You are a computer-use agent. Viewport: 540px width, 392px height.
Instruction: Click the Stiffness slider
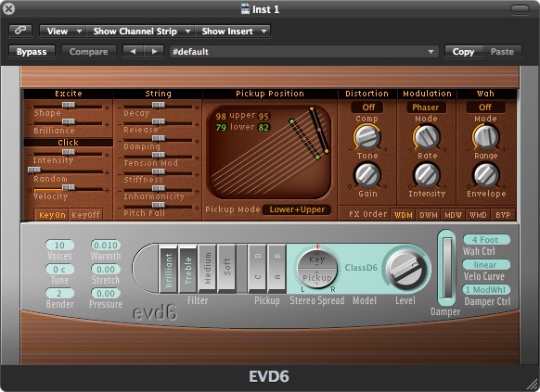click(158, 171)
